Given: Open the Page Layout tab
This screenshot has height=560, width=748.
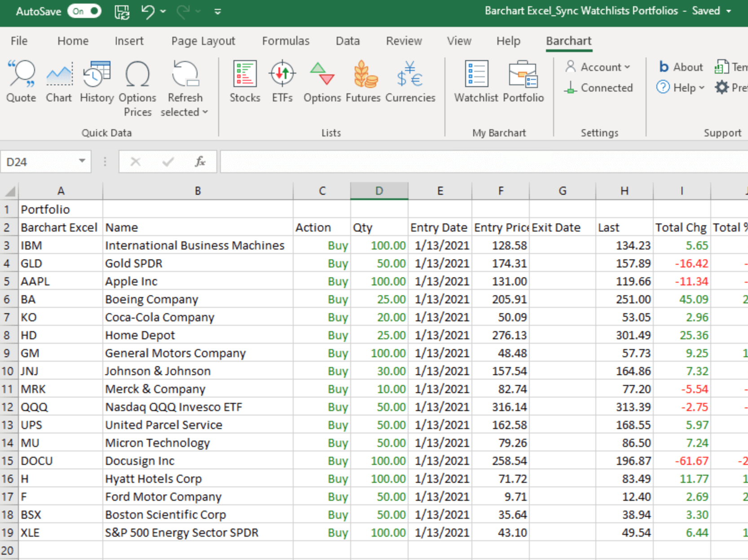Looking at the screenshot, I should 203,41.
